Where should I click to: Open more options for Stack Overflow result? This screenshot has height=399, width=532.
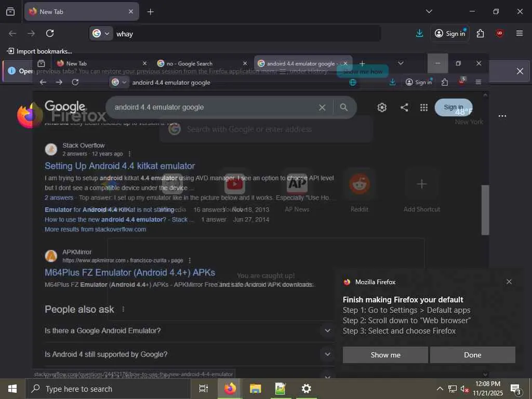click(x=129, y=154)
